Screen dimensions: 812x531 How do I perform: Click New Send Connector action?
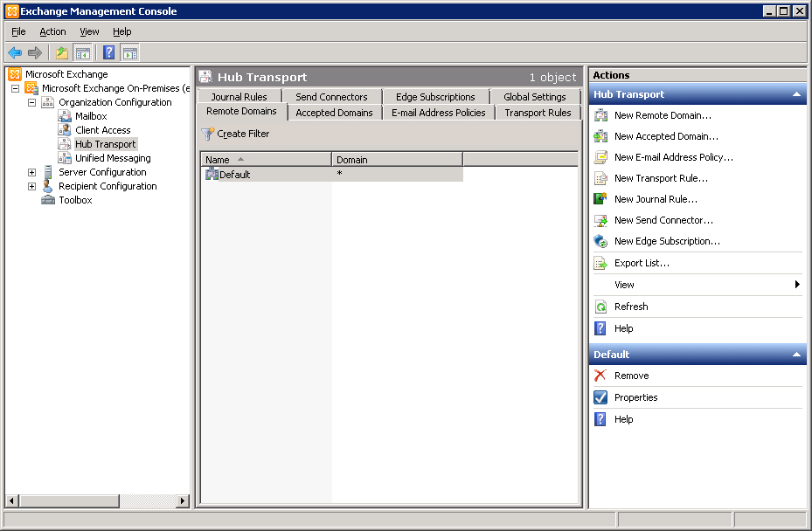click(x=664, y=220)
